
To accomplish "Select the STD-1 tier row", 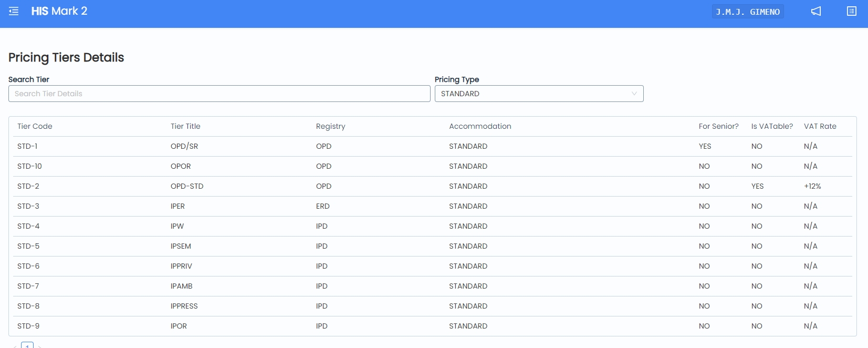I will coord(27,146).
